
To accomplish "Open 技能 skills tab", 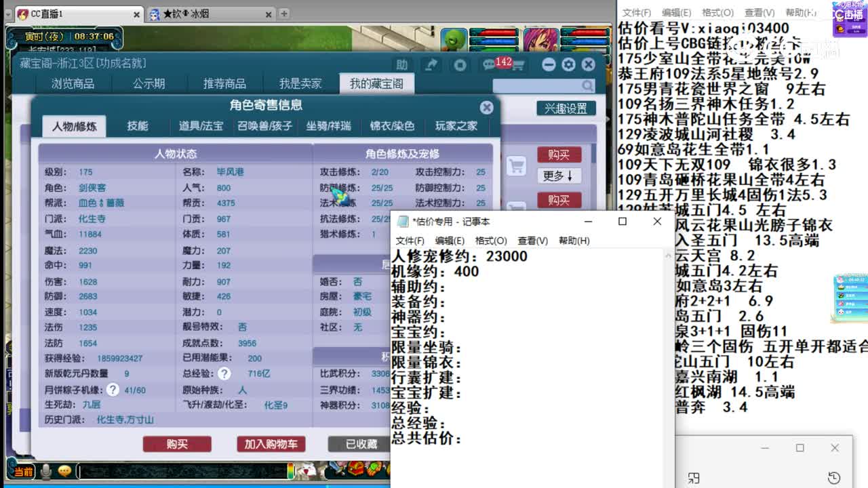I will tap(138, 126).
